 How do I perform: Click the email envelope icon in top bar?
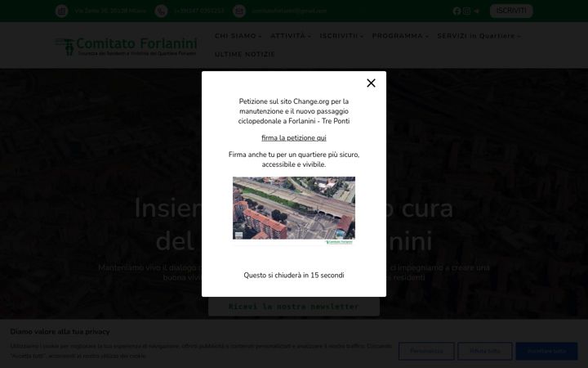tap(238, 11)
